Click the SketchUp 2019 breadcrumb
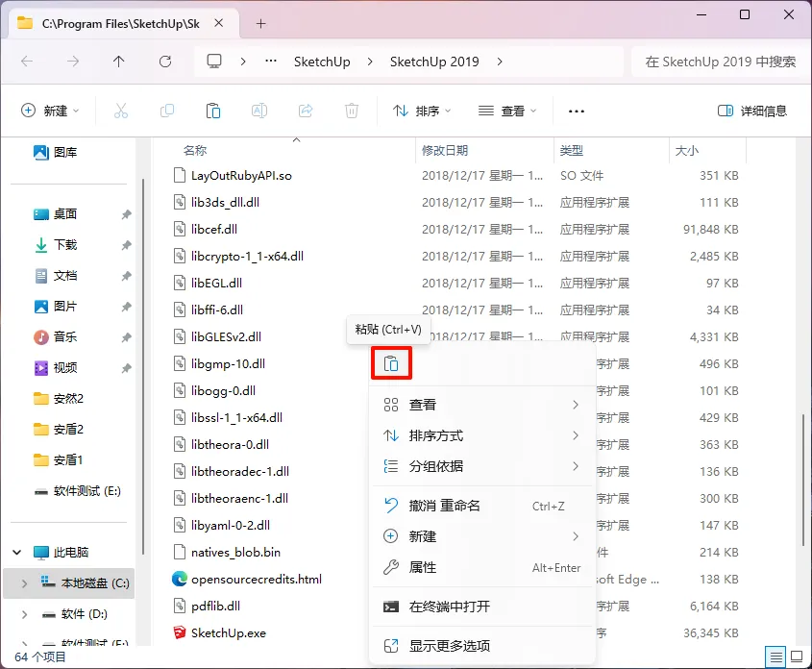The image size is (812, 669). coord(434,62)
